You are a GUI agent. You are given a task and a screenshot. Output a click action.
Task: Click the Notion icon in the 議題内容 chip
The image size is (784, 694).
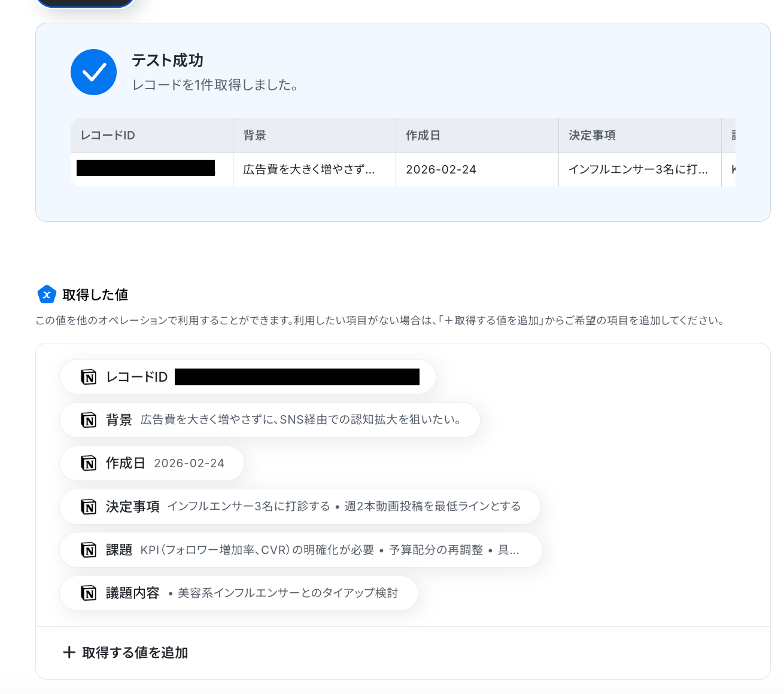(x=89, y=593)
